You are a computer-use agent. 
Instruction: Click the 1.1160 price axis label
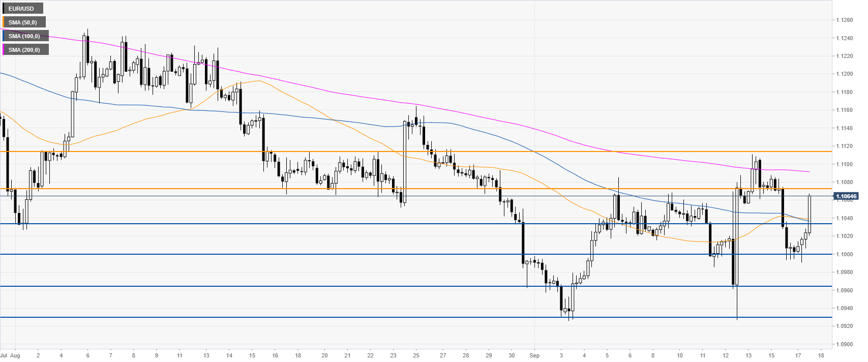point(845,110)
